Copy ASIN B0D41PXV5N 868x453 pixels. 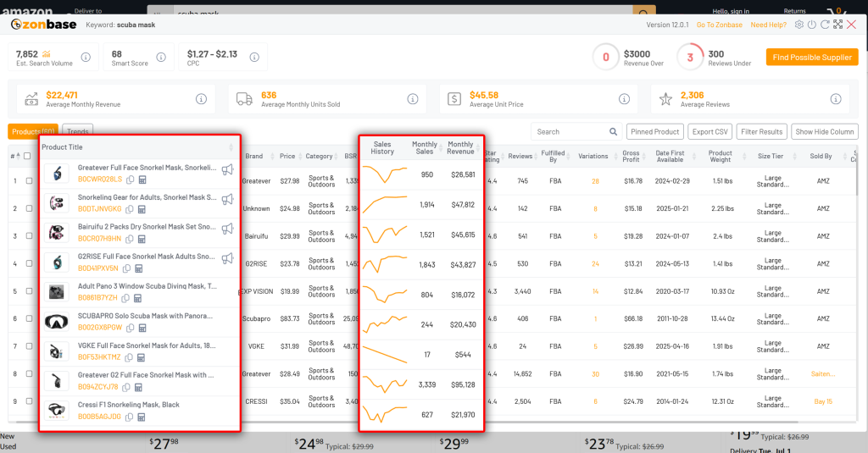(x=126, y=268)
